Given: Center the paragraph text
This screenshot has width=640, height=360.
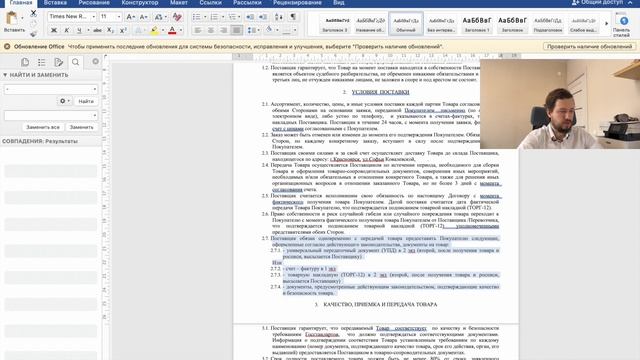Looking at the screenshot, I should (211, 30).
